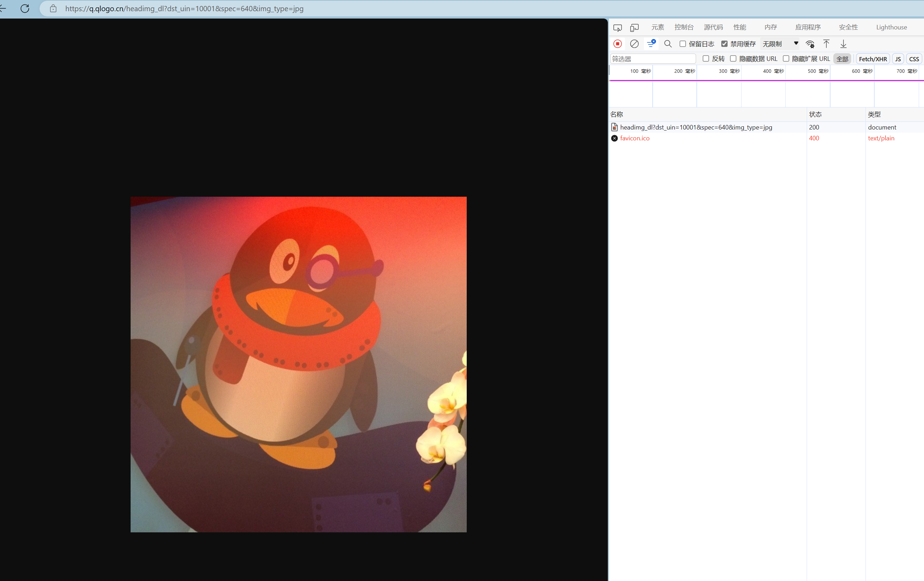
Task: Switch to the 控制台 tab
Action: click(684, 27)
